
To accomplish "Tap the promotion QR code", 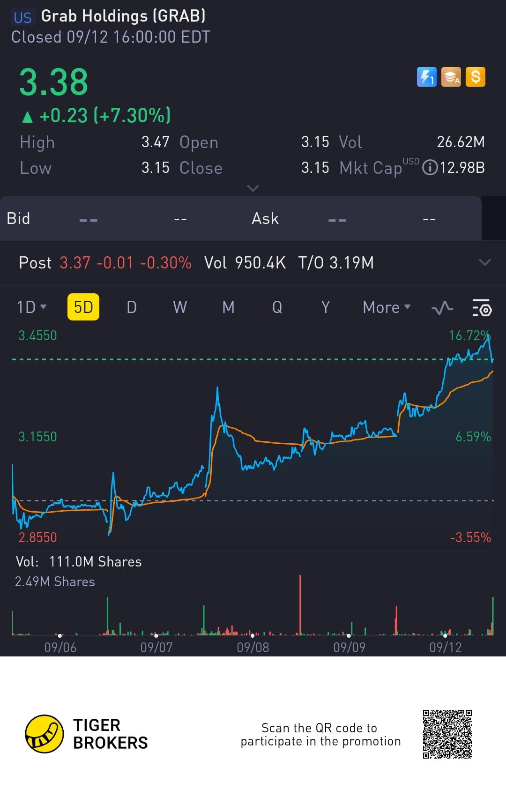I will (447, 734).
